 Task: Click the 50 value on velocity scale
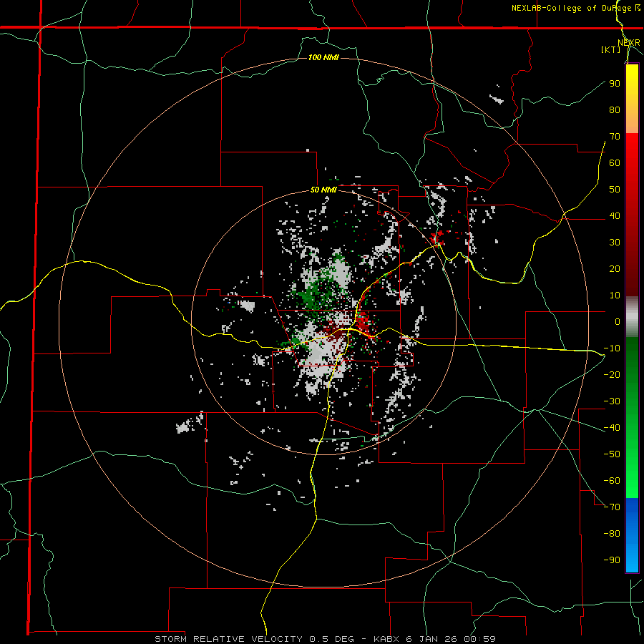[x=615, y=190]
